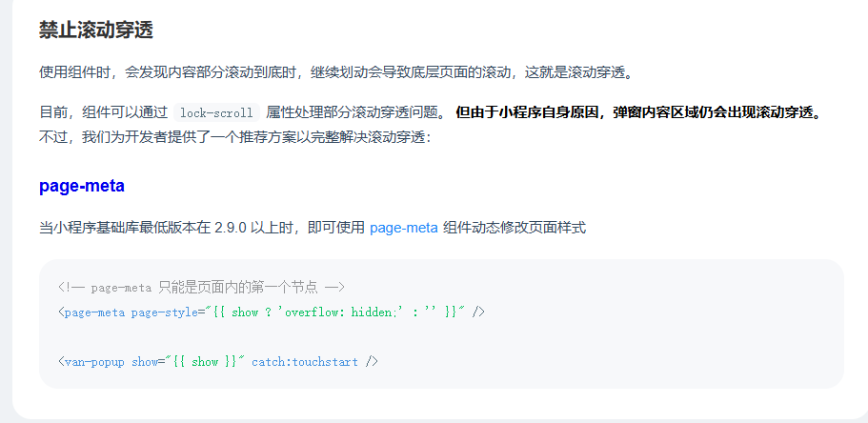
Task: Click the page-meta tag name in code
Action: pos(94,312)
